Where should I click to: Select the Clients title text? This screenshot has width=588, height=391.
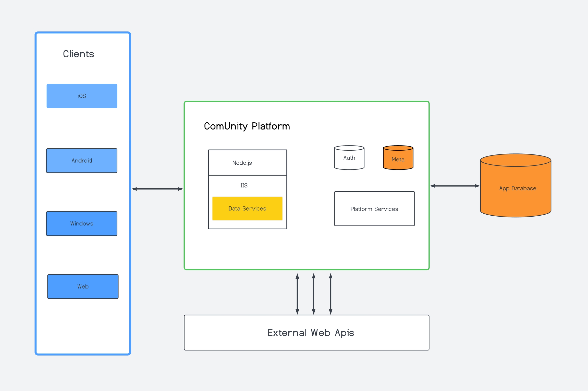coord(78,54)
